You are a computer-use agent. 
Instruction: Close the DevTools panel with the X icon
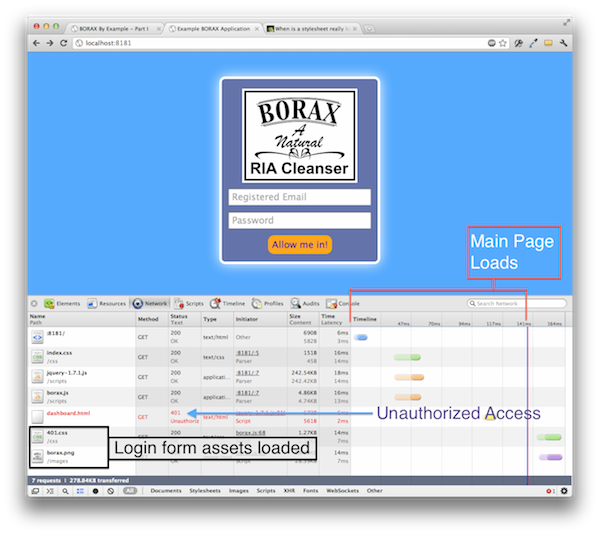tap(34, 303)
